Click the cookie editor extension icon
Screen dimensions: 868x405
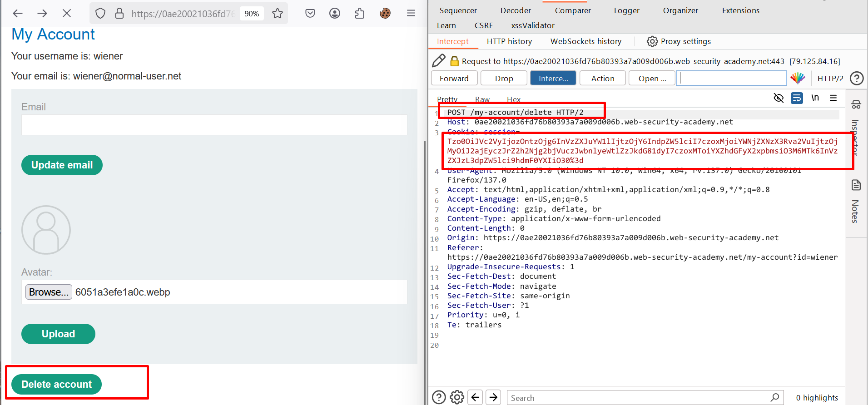pyautogui.click(x=385, y=13)
